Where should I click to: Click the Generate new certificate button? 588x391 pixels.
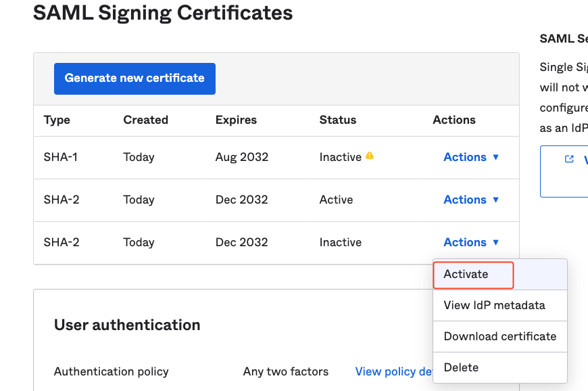[134, 78]
